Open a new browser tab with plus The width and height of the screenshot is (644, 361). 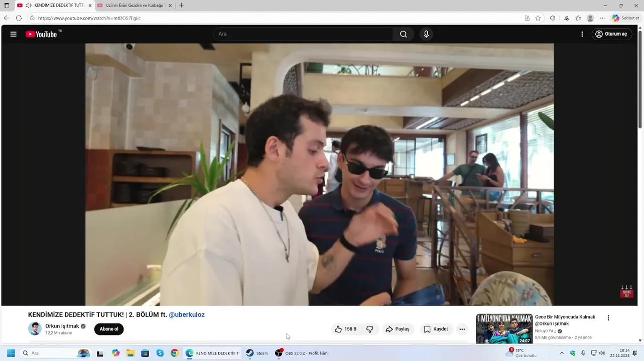click(181, 6)
